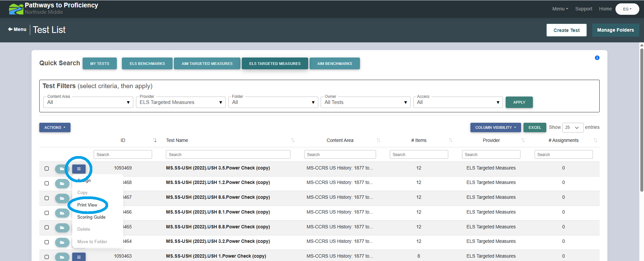Select checkbox for USH 3.2 Power Check row
The width and height of the screenshot is (644, 261).
click(x=47, y=242)
